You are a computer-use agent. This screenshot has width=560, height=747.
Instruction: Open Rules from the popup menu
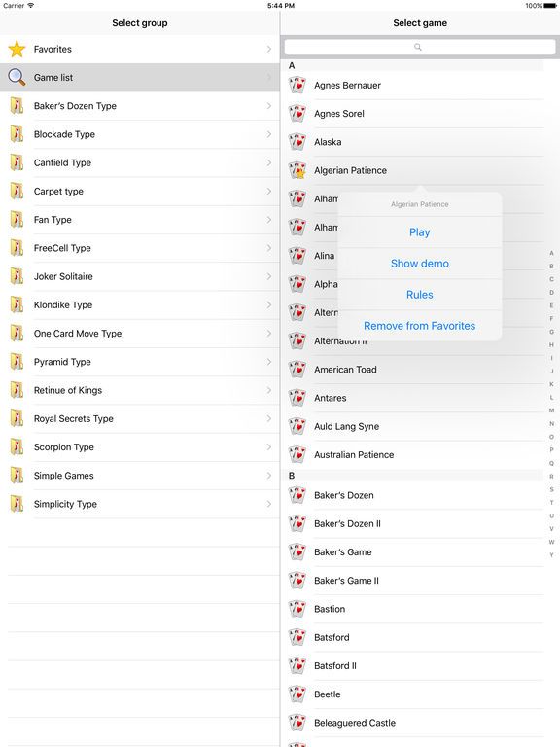[420, 295]
